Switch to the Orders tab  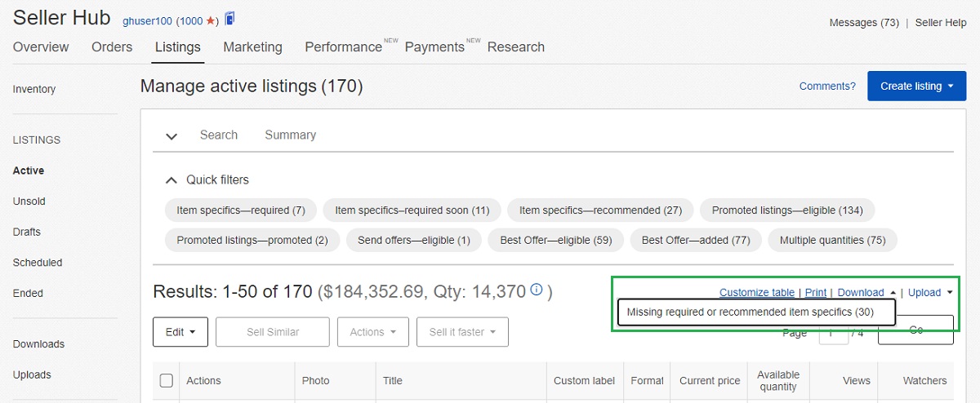(112, 47)
